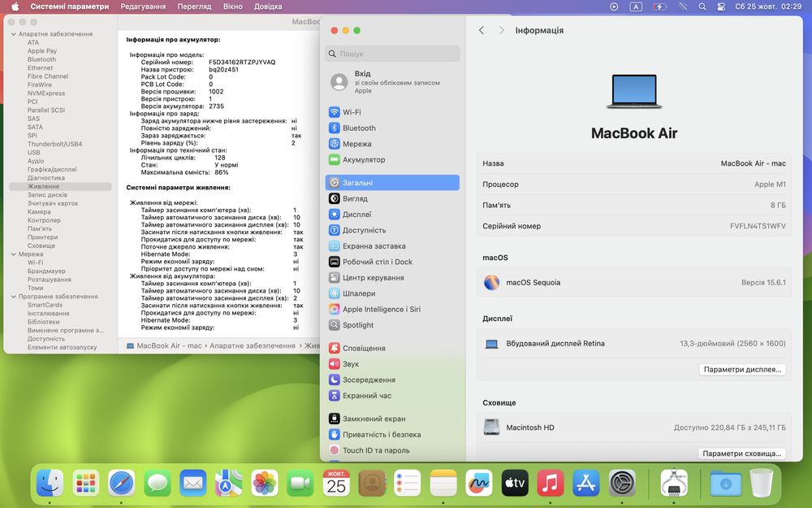
Task: Open Редагування menu
Action: pyautogui.click(x=143, y=7)
